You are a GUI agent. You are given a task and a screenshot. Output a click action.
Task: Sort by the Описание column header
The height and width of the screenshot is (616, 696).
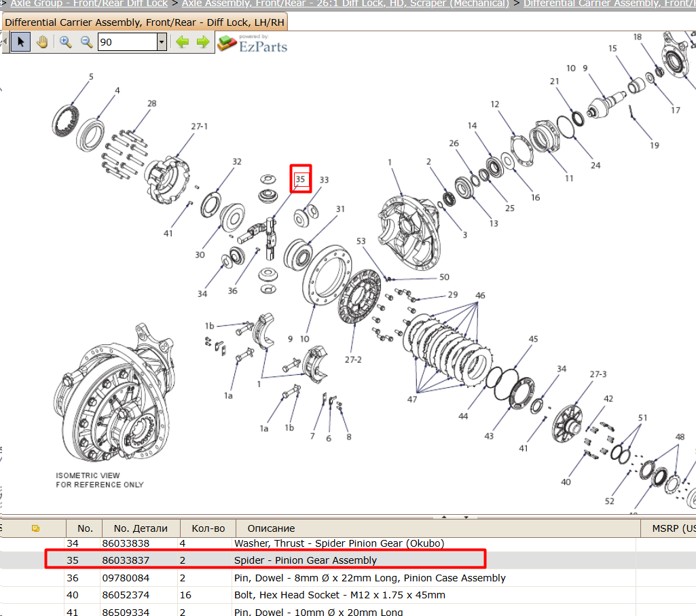coord(438,528)
